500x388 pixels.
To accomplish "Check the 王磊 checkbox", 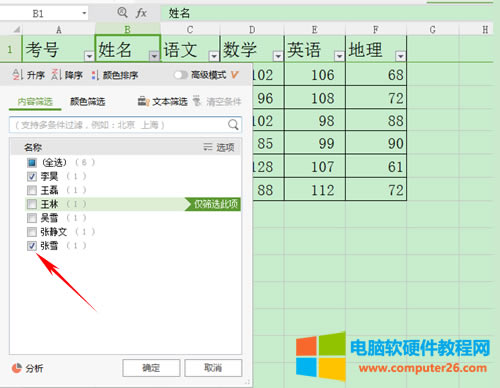I will (x=32, y=190).
